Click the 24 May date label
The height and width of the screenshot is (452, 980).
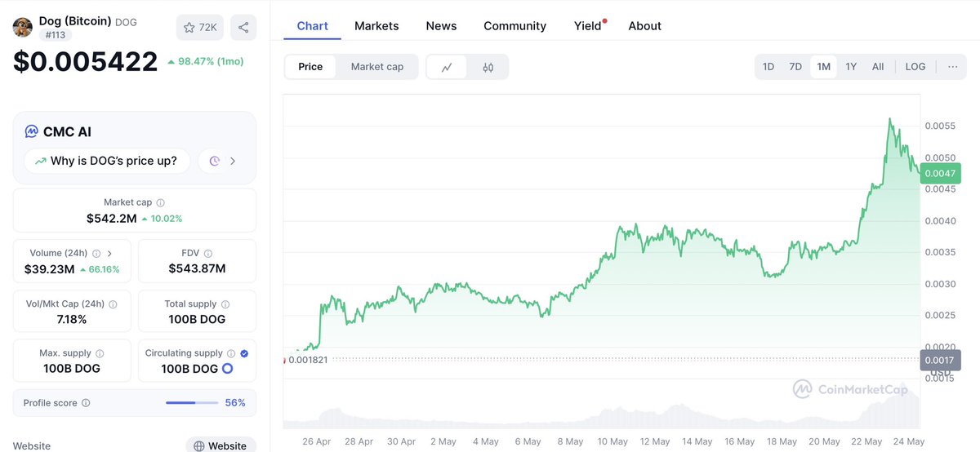coord(910,441)
